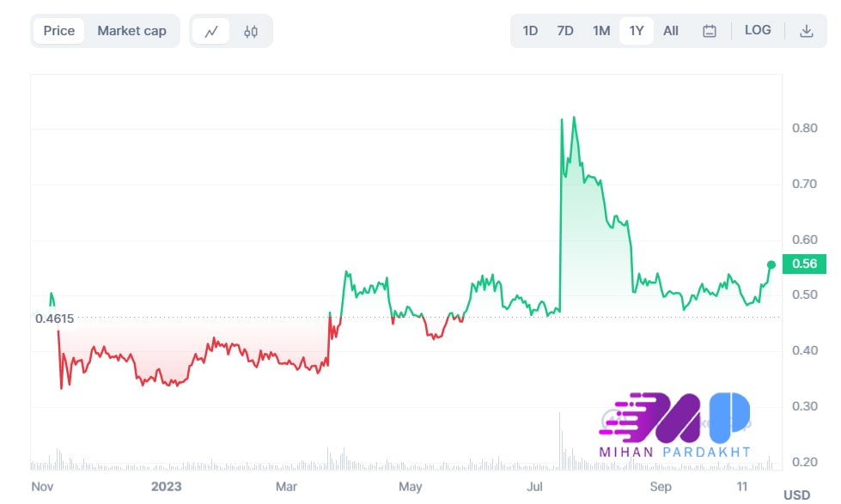
Task: Keep Price view active by clicking Price
Action: pyautogui.click(x=58, y=29)
